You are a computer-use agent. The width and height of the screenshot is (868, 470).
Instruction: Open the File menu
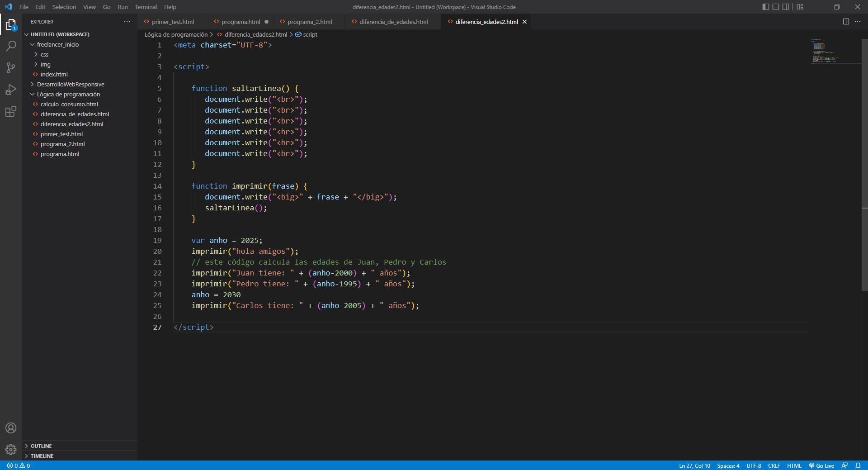[24, 7]
